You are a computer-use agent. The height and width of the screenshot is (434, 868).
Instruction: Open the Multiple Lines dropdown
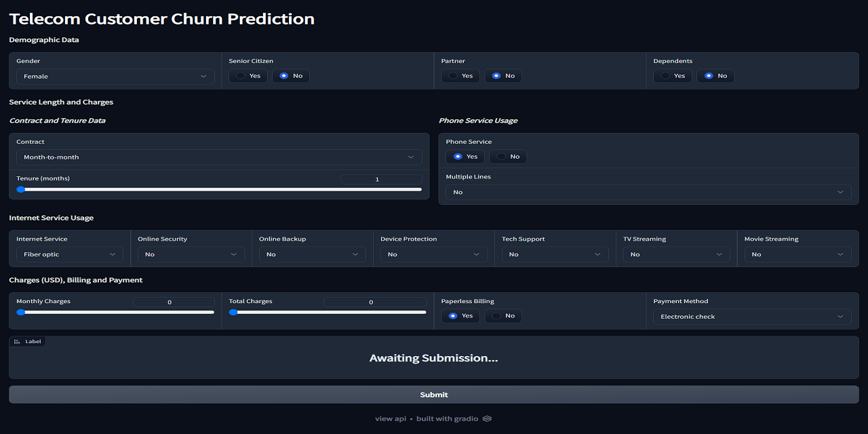(648, 192)
